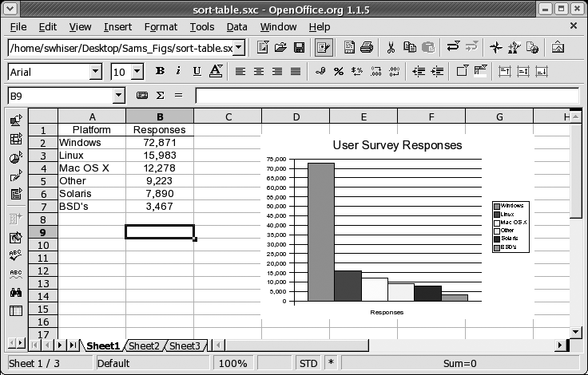Open the Navigator icon
Image resolution: width=588 pixels, height=375 pixels.
tap(496, 48)
